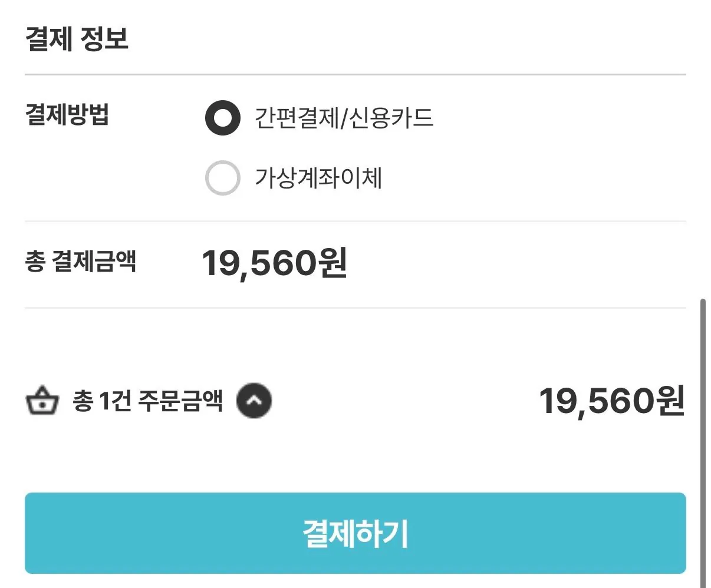Click the 가상계좌이체 option label text
711x588 pixels.
click(318, 178)
